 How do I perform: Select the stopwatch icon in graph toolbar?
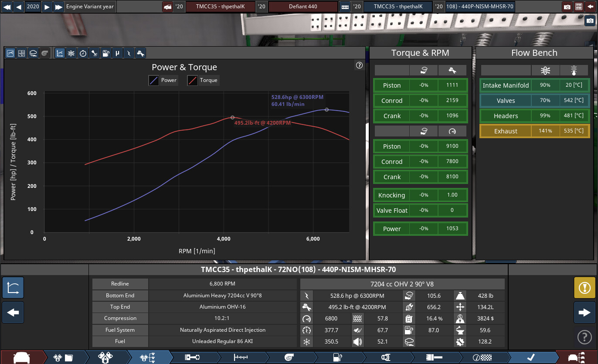click(83, 53)
